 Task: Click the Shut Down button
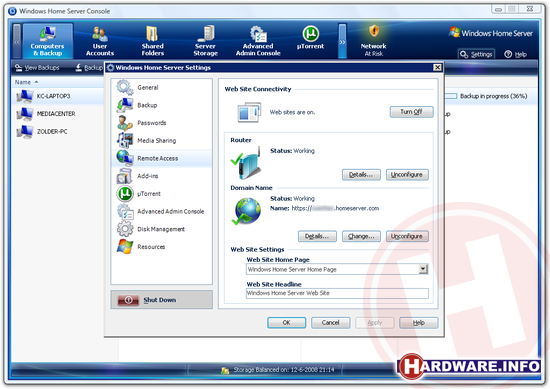(x=162, y=300)
